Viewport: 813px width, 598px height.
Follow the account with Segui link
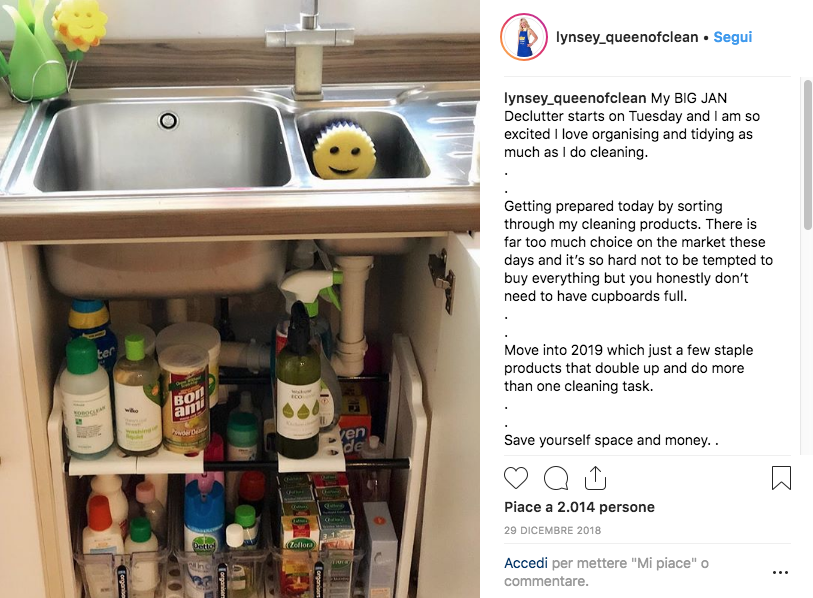[733, 37]
